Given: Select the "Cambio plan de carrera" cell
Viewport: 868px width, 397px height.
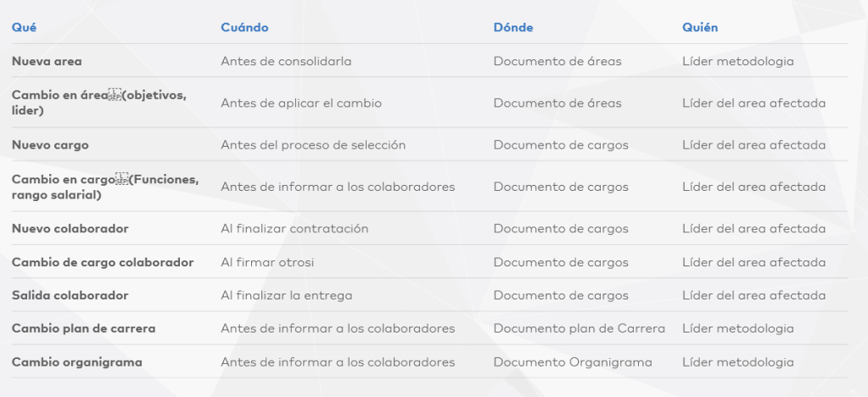Looking at the screenshot, I should pos(83,328).
